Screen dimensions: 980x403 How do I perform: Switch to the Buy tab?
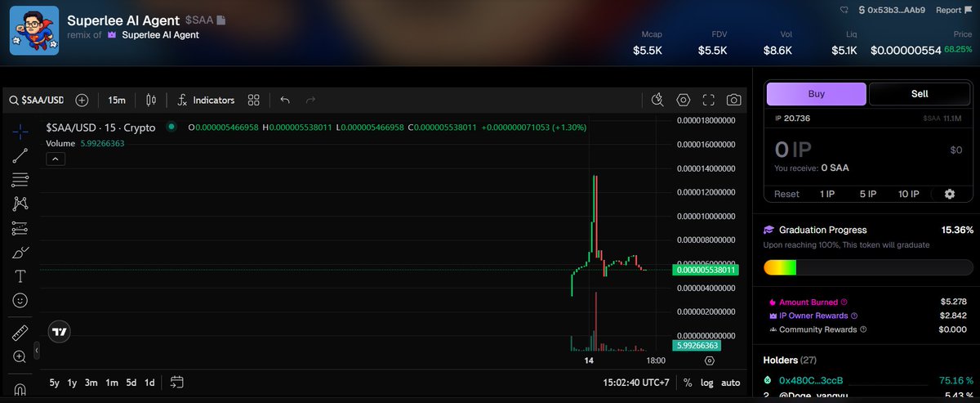tap(817, 94)
